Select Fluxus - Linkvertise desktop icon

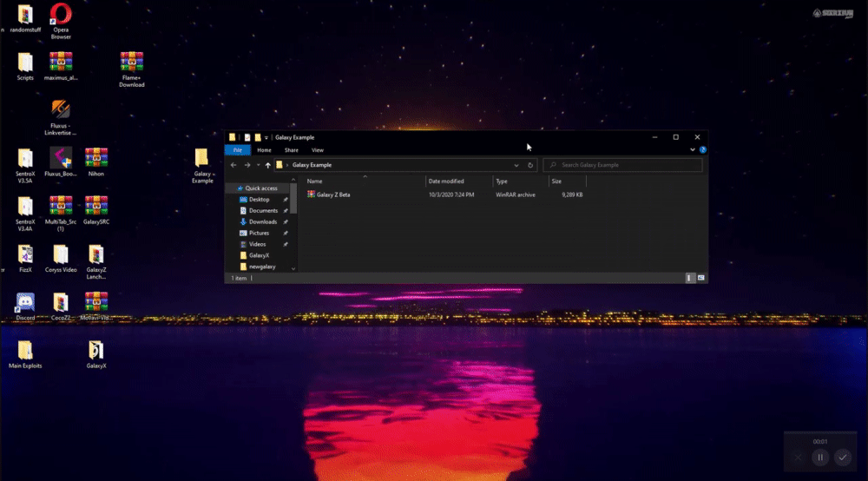[x=61, y=117]
